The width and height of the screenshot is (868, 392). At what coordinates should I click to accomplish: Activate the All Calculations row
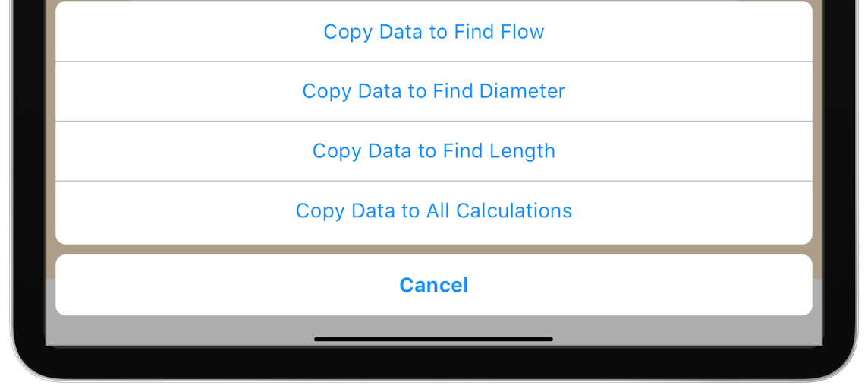click(433, 210)
